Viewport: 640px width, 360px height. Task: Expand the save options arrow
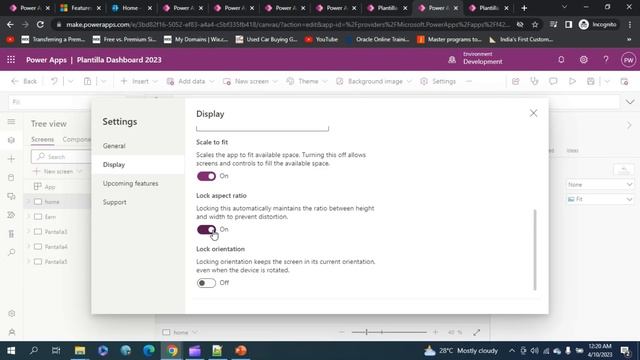pos(607,82)
